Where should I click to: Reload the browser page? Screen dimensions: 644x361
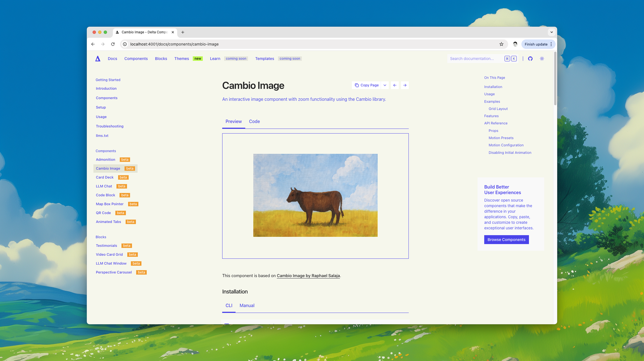(x=113, y=44)
